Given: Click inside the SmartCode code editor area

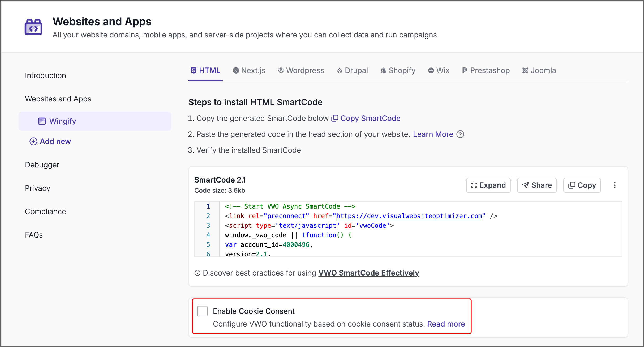Looking at the screenshot, I should click(x=408, y=229).
